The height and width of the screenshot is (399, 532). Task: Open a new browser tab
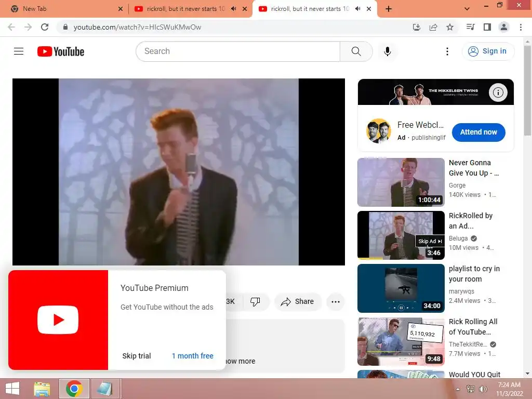tap(389, 9)
